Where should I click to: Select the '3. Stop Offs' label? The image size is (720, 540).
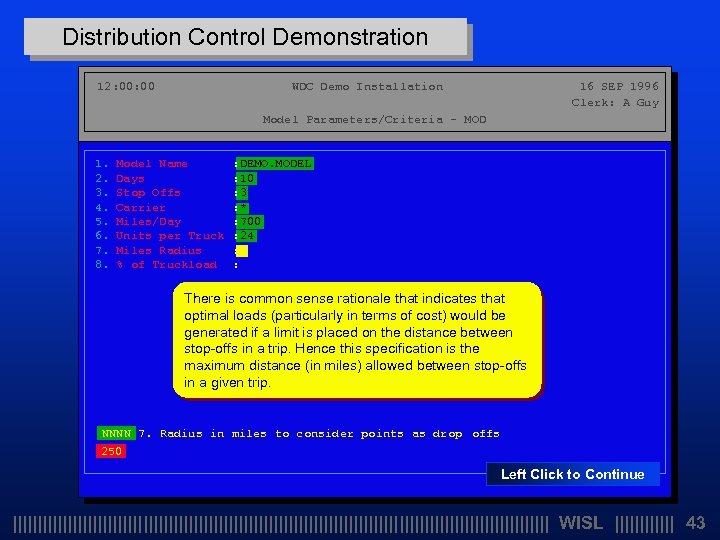coord(138,193)
